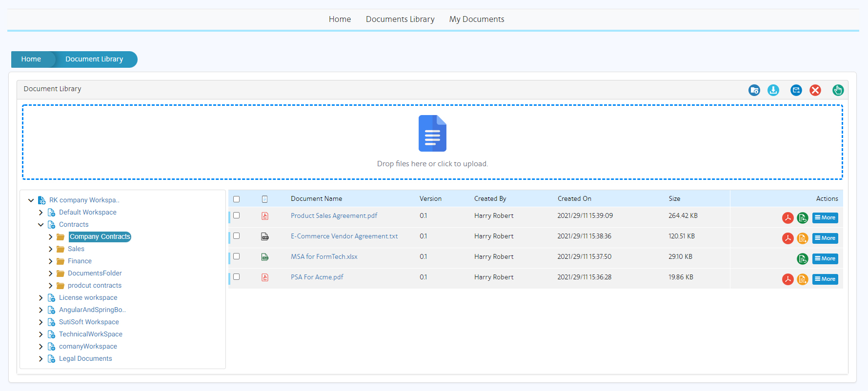Open the My Documents menu item

click(476, 20)
